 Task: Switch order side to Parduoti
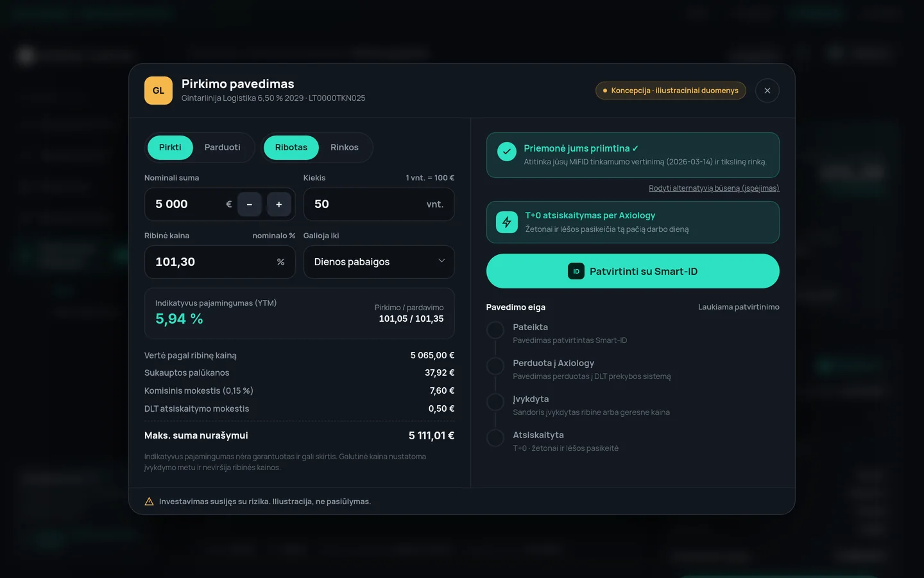pos(223,148)
